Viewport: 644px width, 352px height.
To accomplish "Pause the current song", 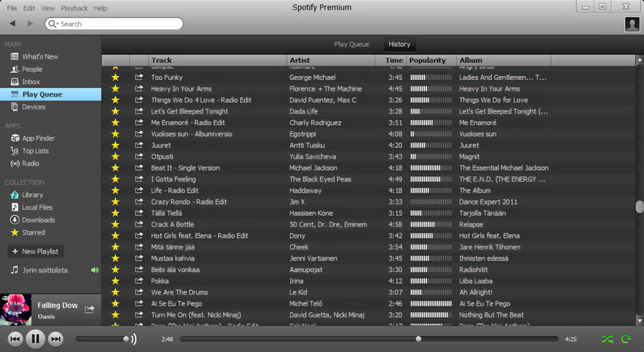I will 35,339.
